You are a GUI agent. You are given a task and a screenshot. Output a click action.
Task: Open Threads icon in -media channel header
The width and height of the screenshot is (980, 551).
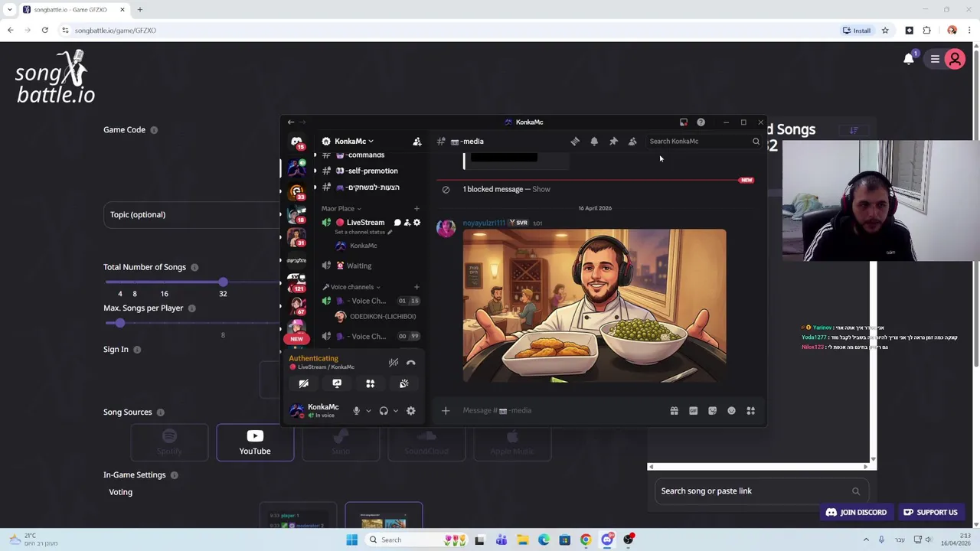pos(575,141)
